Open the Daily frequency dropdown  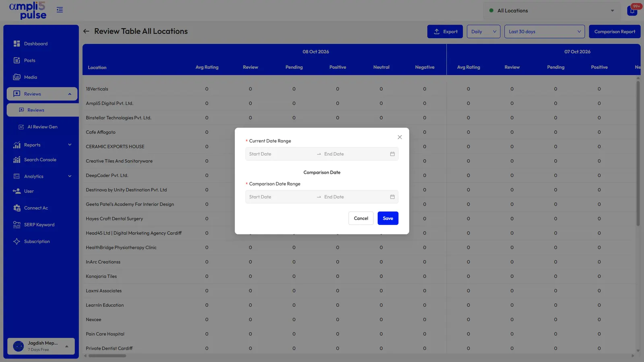[483, 31]
